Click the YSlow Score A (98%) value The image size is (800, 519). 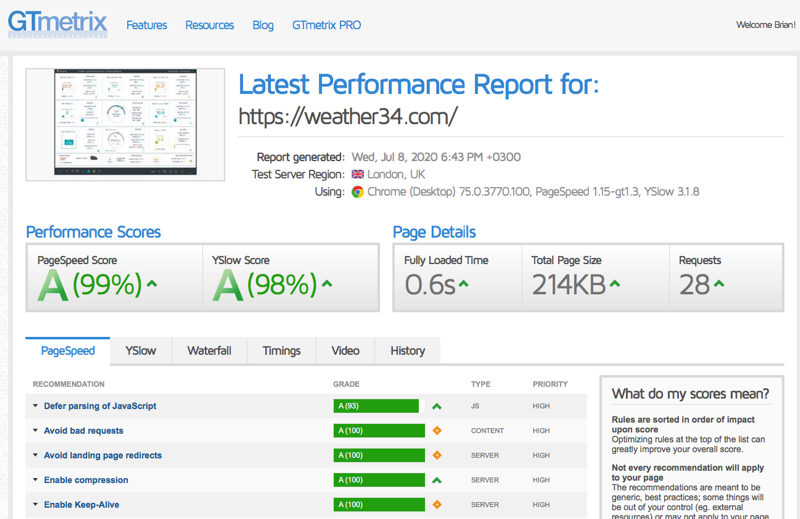[x=265, y=284]
